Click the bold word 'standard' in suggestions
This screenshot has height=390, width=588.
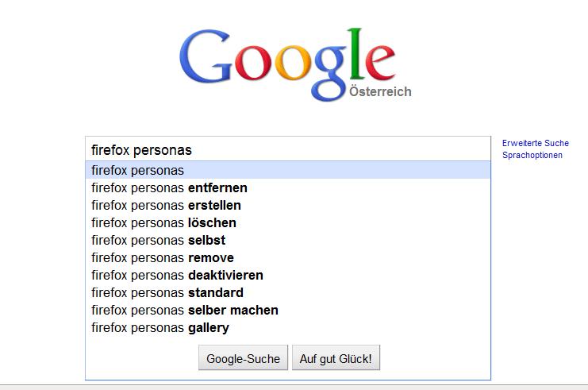coord(215,292)
